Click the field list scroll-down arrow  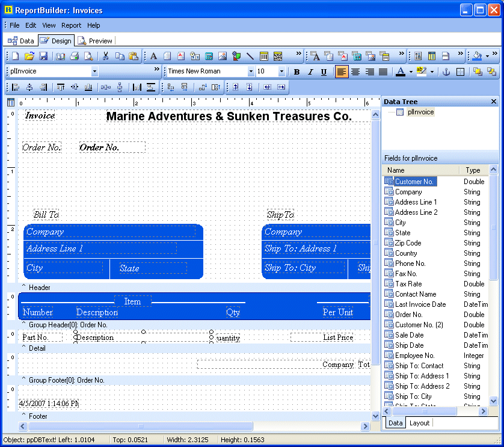pyautogui.click(x=493, y=401)
